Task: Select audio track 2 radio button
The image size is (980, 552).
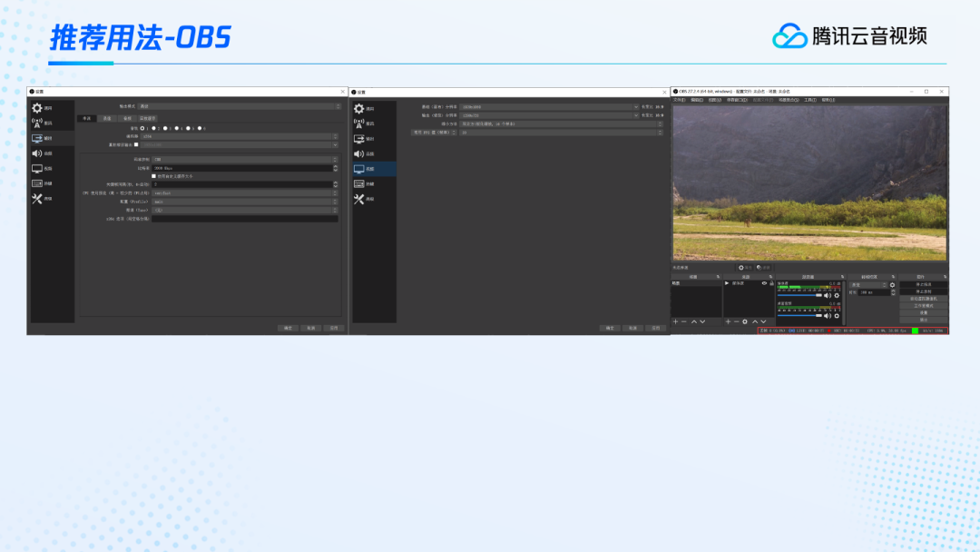Action: 153,128
